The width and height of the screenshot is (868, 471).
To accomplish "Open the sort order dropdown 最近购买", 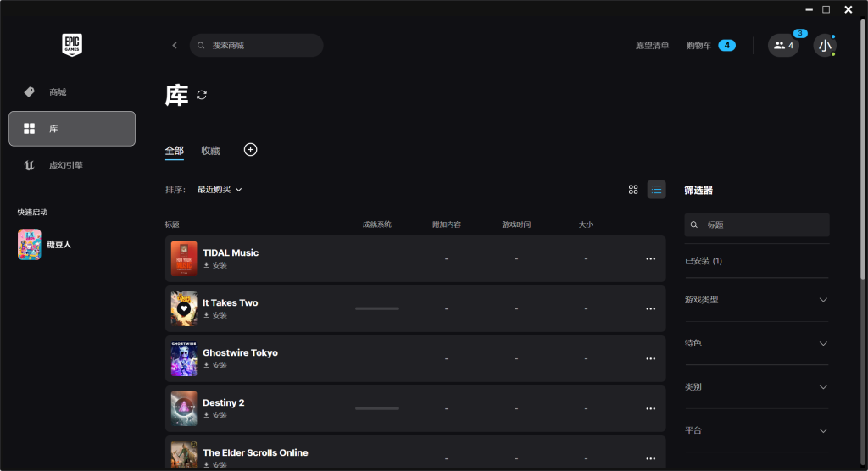I will pos(220,189).
